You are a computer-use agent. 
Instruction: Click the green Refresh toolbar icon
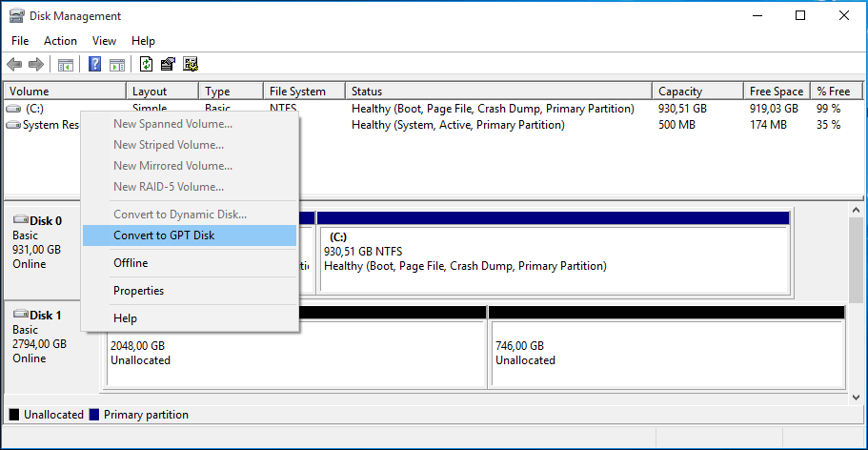coord(146,65)
